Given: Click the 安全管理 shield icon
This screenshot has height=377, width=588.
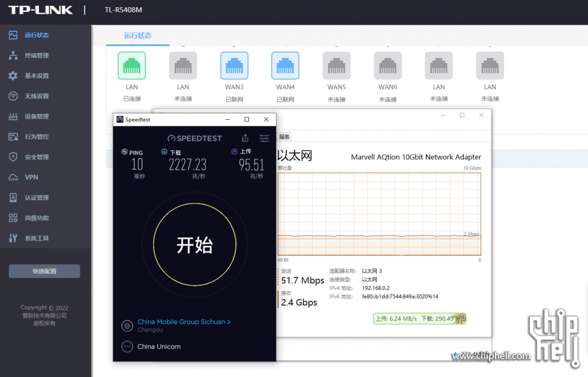Looking at the screenshot, I should (x=13, y=156).
